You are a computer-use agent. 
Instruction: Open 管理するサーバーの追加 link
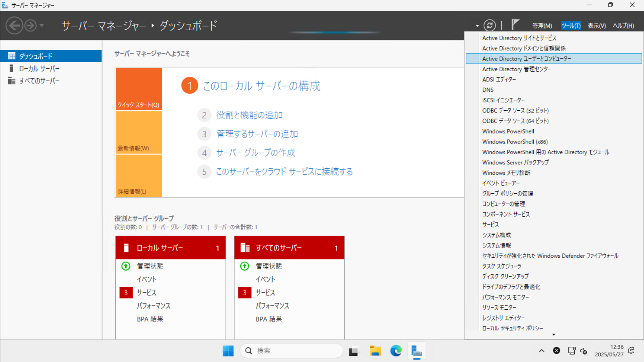257,134
